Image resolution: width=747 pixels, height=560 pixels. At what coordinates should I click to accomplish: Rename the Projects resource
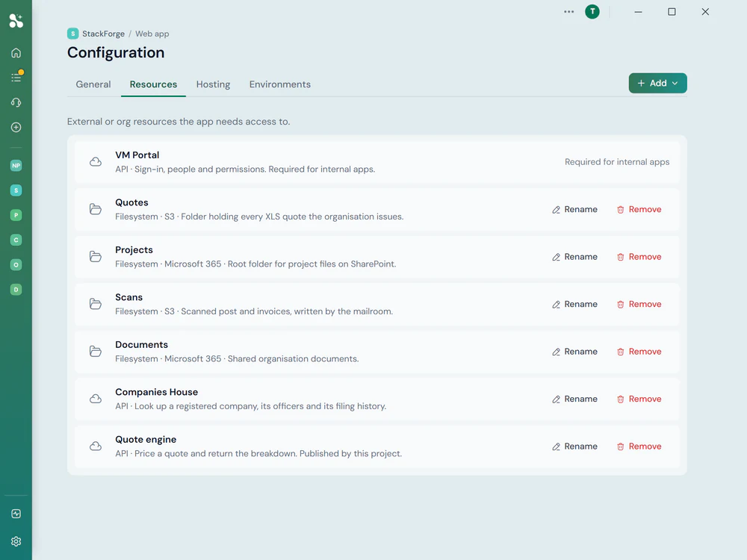(x=574, y=257)
